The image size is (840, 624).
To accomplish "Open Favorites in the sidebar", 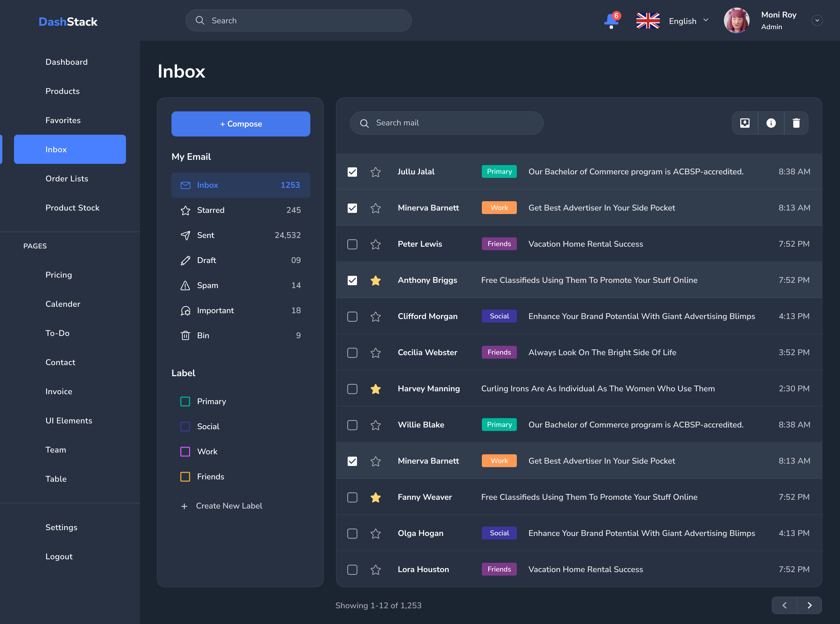I will [63, 120].
